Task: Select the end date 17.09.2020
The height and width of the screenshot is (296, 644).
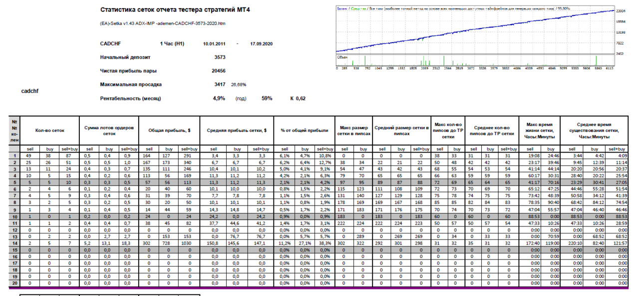Action: pyautogui.click(x=261, y=44)
